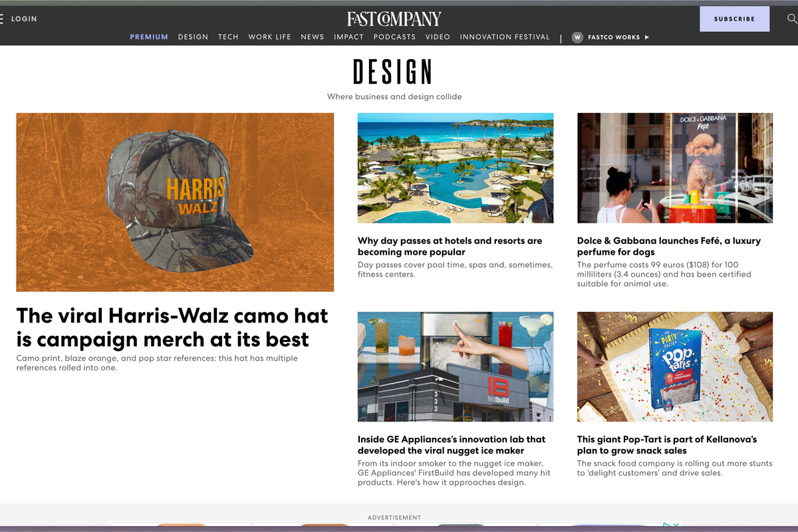Viewport: 798px width, 532px height.
Task: Open search with the magnifying glass icon
Action: pos(792,19)
